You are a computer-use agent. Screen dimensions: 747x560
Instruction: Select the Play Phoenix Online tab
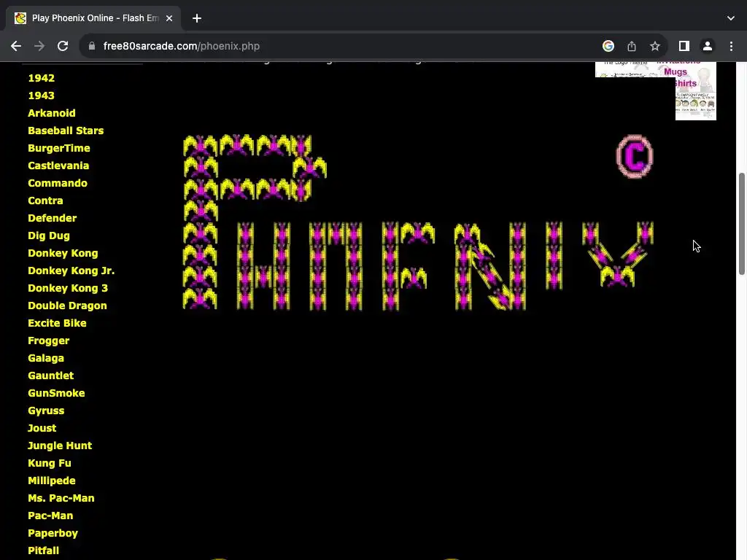93,18
